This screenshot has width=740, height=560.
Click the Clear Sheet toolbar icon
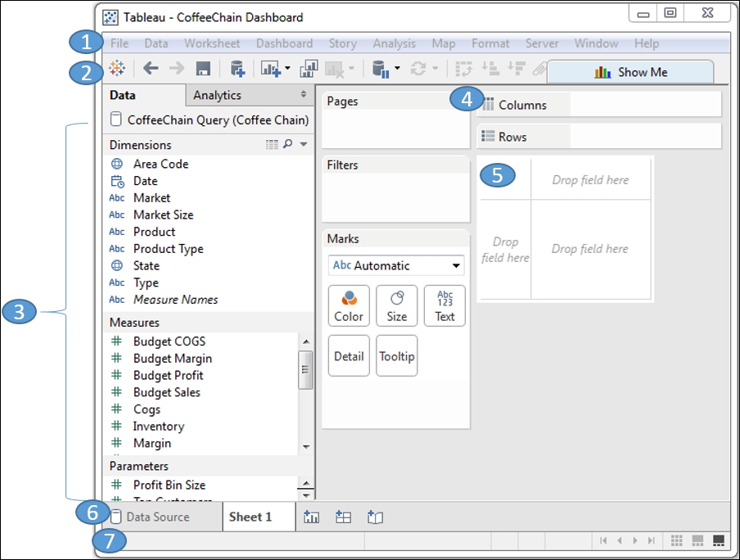[335, 70]
